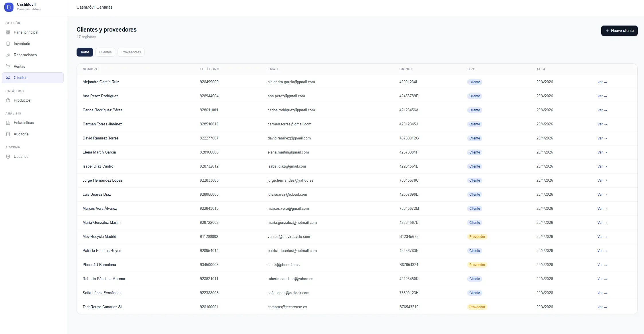This screenshot has height=334, width=644.
Task: Open Ver link for TechReuse Canarias SL
Action: pyautogui.click(x=602, y=307)
